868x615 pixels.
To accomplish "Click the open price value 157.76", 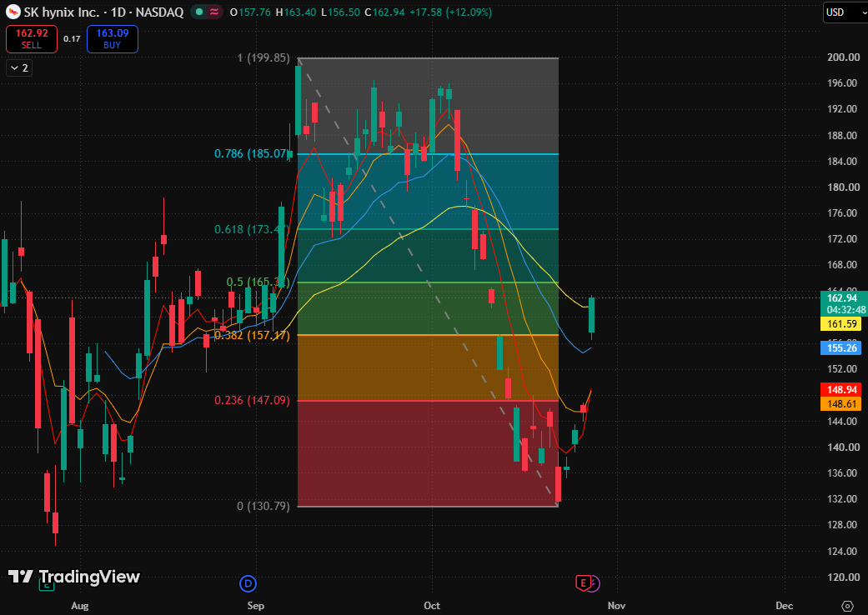I will 254,12.
